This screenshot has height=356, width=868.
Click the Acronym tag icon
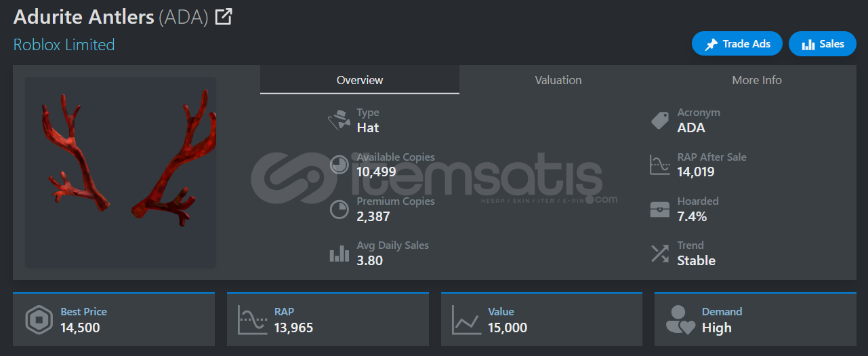[x=660, y=121]
